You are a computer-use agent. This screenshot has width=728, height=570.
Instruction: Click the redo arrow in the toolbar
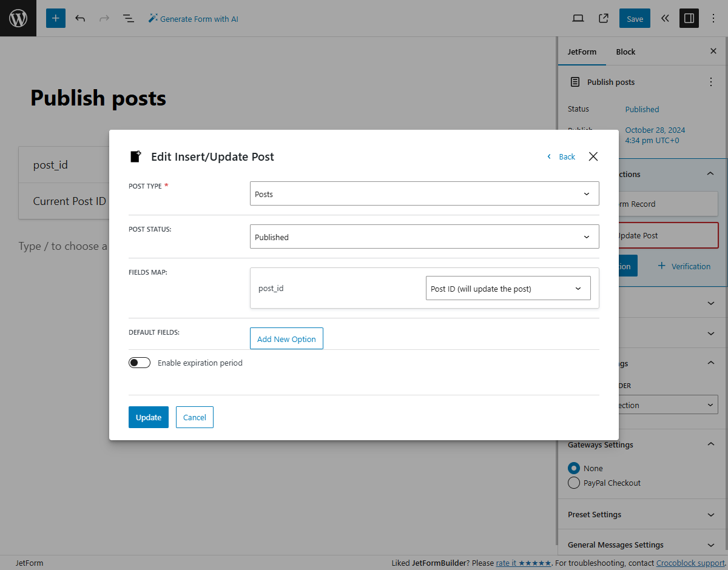tap(104, 18)
